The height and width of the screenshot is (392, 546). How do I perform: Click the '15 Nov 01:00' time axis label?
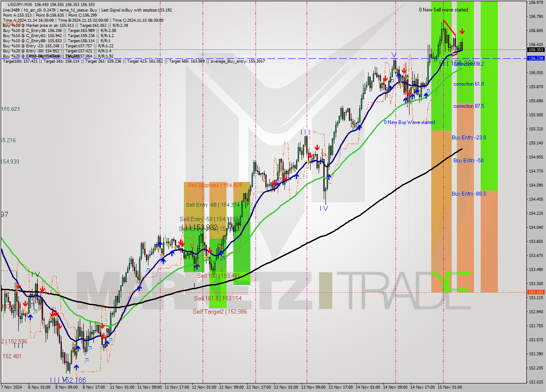tap(450, 387)
